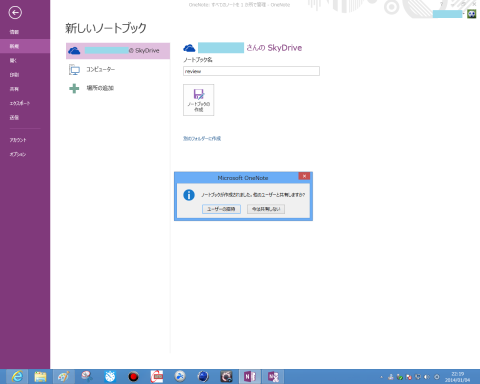Click the blue clock taskbar icon
This screenshot has height=384, width=480.
110,377
